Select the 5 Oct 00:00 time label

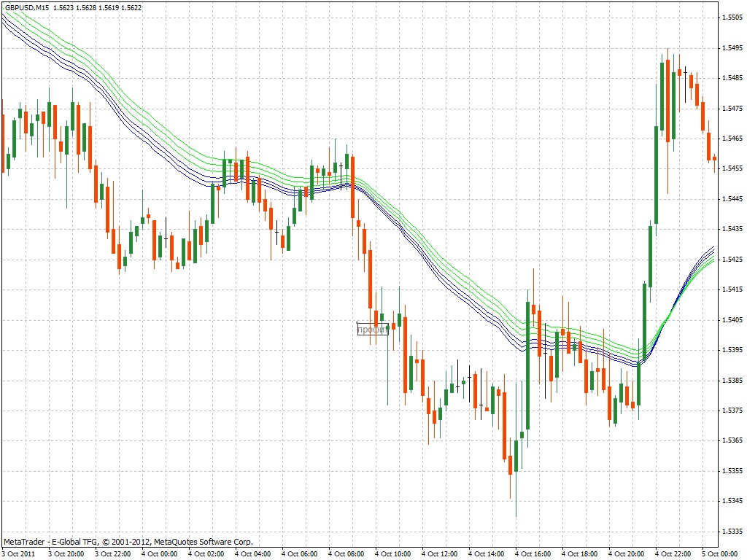tap(719, 554)
